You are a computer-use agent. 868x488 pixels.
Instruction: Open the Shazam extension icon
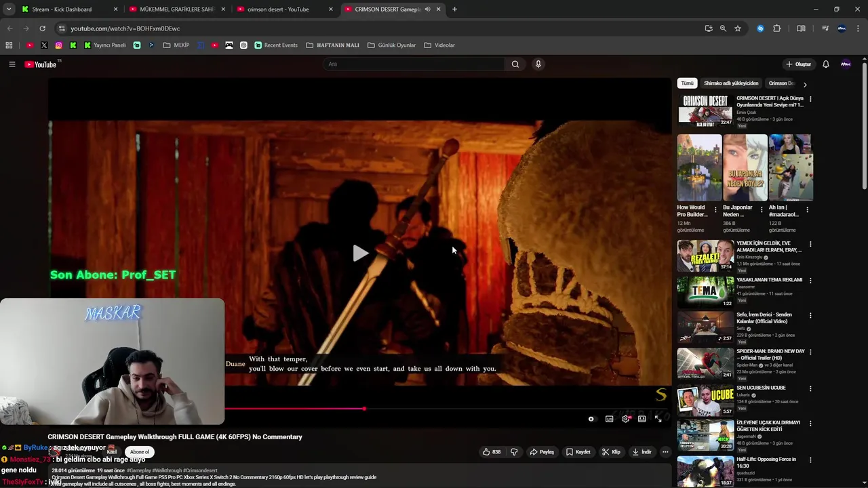(x=760, y=28)
